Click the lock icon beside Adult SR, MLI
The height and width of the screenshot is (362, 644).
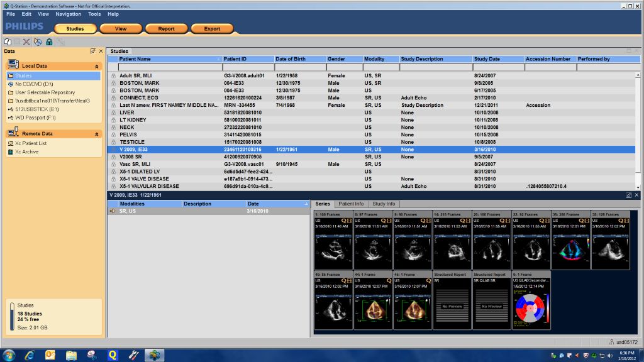pos(113,75)
